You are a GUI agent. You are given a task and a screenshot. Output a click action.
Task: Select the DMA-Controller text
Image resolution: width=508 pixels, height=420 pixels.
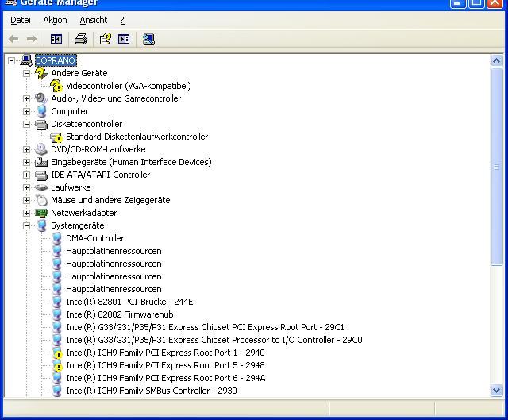95,238
